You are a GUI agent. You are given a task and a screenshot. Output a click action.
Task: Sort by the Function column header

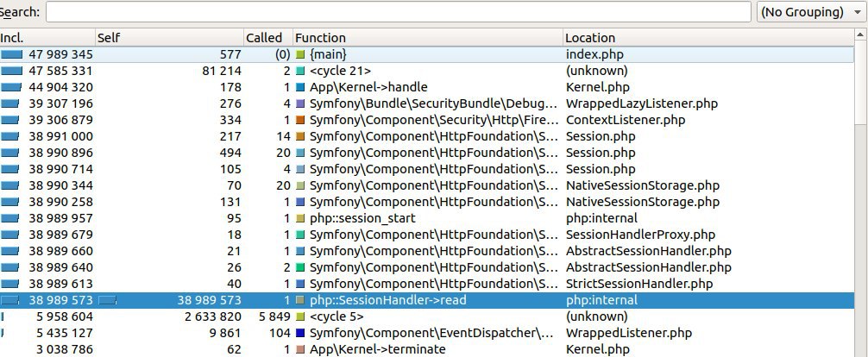428,38
